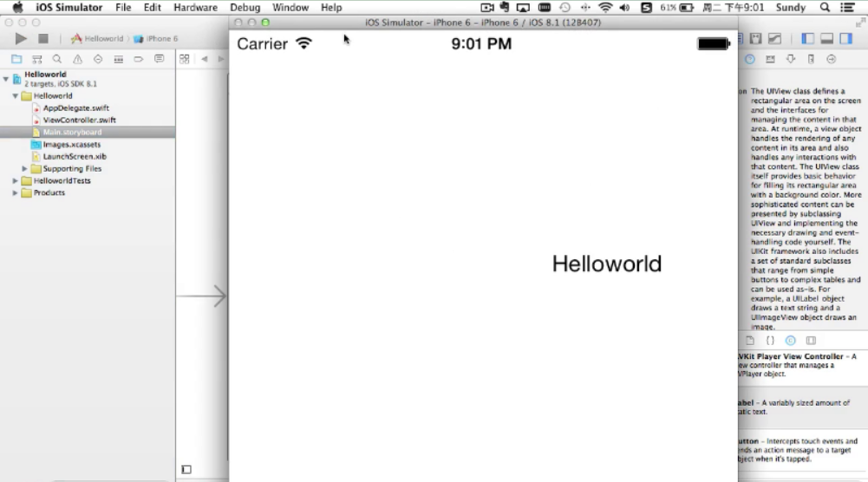Click the Helloworld label in simulator
The image size is (868, 482).
(607, 264)
